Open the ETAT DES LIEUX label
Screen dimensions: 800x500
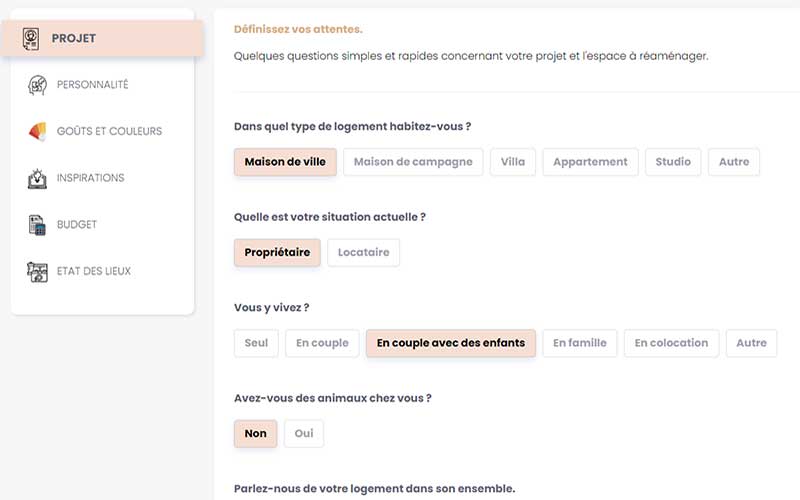pyautogui.click(x=94, y=271)
